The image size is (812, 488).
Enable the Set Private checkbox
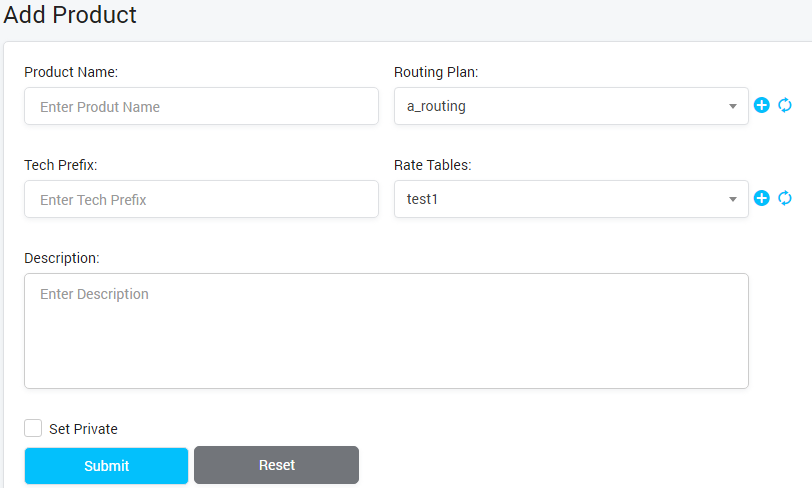33,428
